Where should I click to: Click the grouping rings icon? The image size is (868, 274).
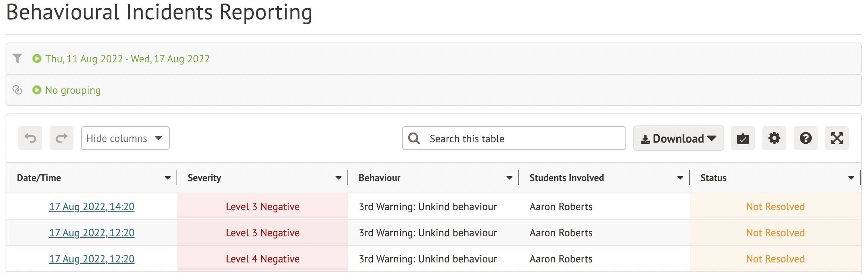[x=17, y=90]
